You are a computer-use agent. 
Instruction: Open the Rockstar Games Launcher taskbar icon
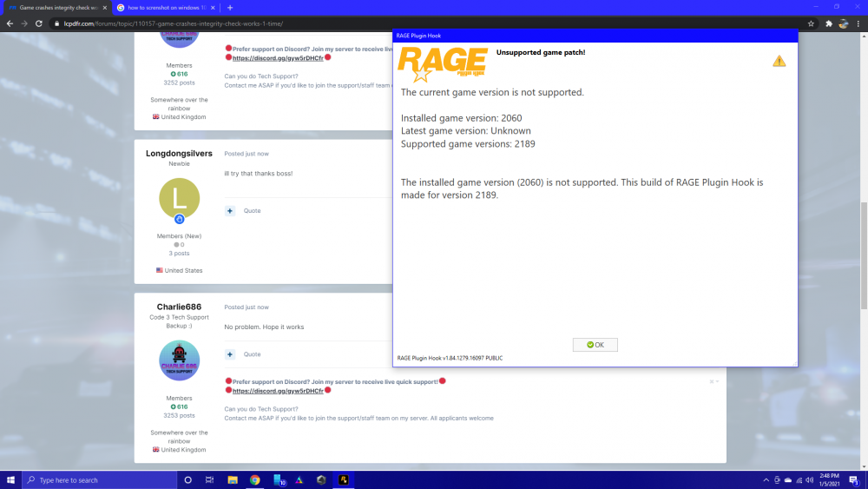343,480
